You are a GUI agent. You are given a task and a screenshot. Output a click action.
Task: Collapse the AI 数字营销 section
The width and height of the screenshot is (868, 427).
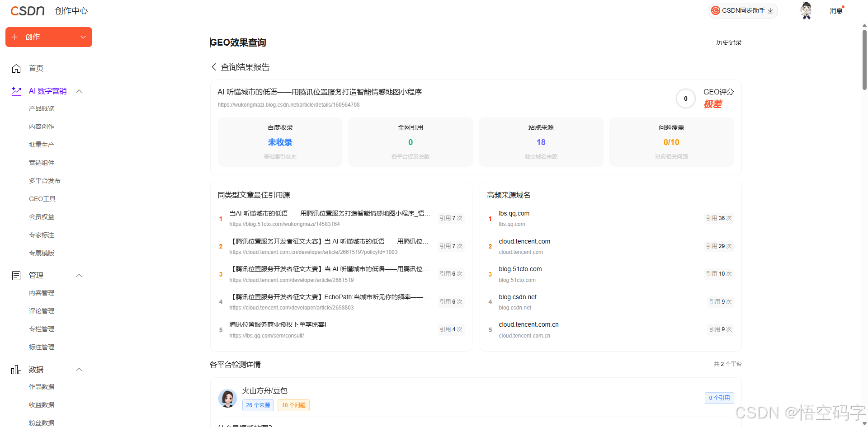[79, 91]
